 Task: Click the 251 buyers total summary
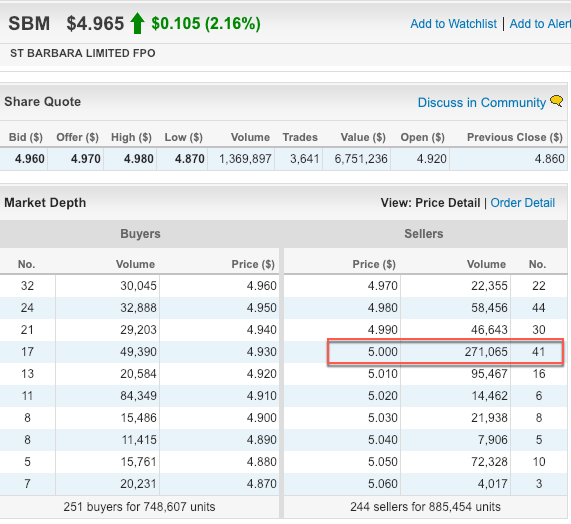pyautogui.click(x=139, y=507)
